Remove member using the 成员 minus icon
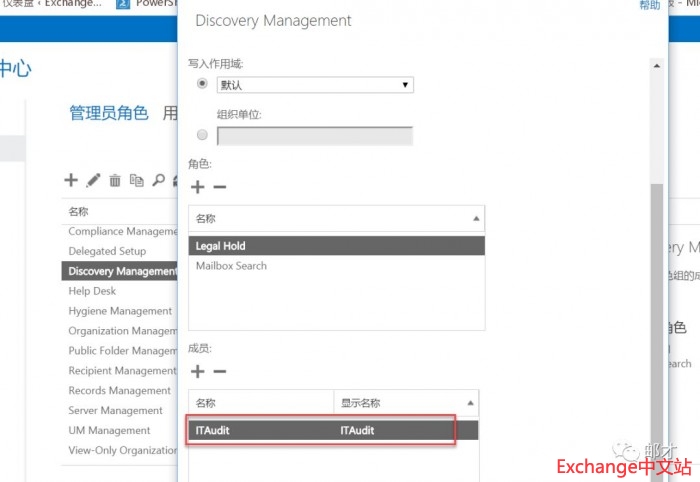Screen dimensions: 700x482 click(x=220, y=371)
